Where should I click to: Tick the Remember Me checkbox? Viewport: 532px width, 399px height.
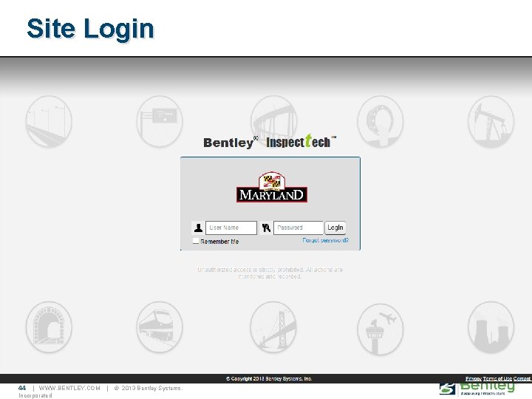pos(196,241)
